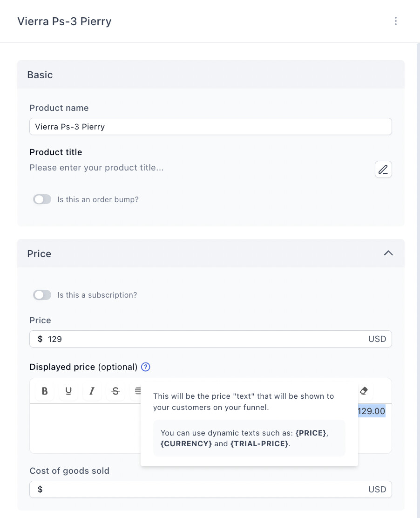The width and height of the screenshot is (420, 518).
Task: Click the text alignment icon in the toolbar
Action: 138,391
